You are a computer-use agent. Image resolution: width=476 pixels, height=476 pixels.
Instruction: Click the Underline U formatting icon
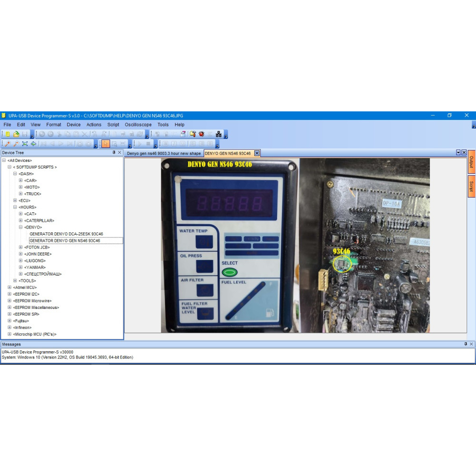[x=182, y=144]
